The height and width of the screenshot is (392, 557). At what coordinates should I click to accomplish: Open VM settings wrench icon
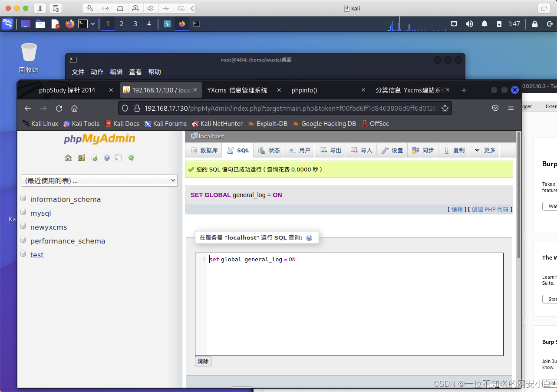click(89, 8)
